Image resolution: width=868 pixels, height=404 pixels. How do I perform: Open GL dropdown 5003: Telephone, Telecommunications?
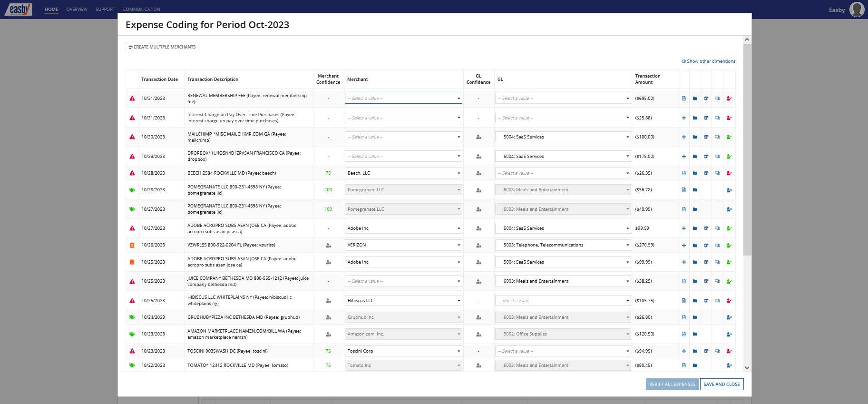point(563,245)
